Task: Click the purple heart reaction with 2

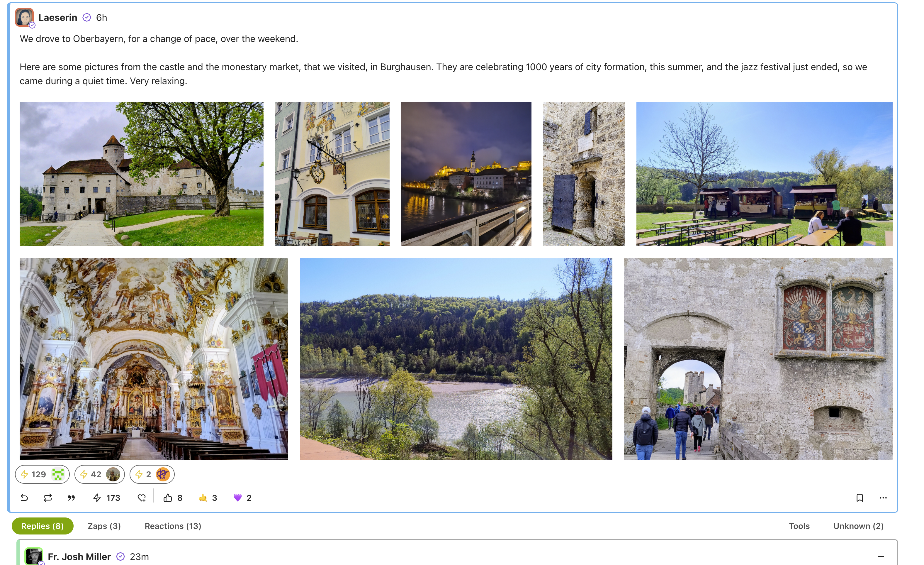Action: coord(243,498)
